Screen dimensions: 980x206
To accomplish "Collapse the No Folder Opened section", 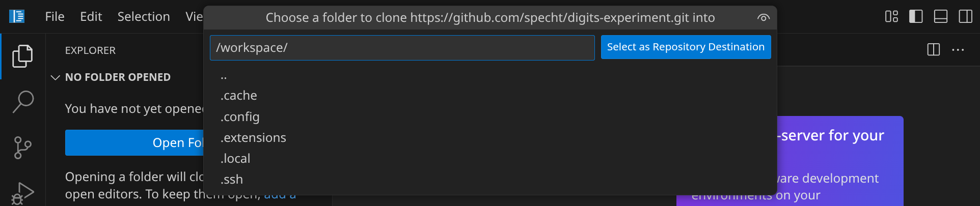I will 56,77.
